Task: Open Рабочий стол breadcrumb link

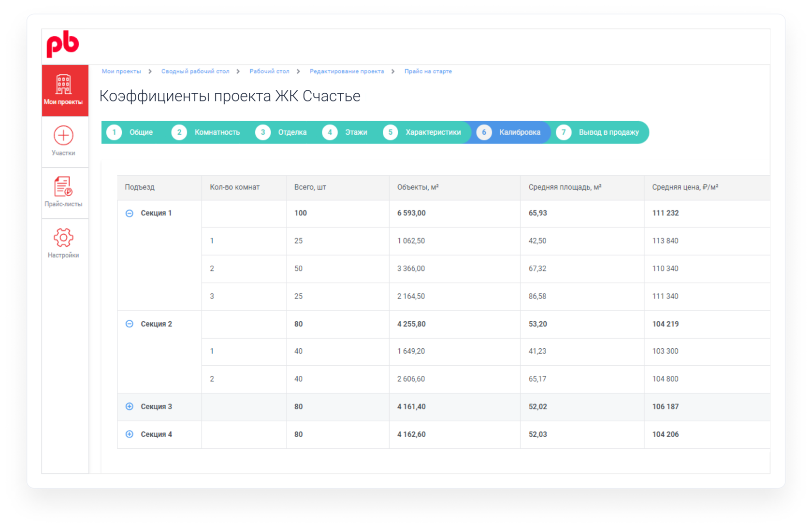Action: pyautogui.click(x=269, y=71)
